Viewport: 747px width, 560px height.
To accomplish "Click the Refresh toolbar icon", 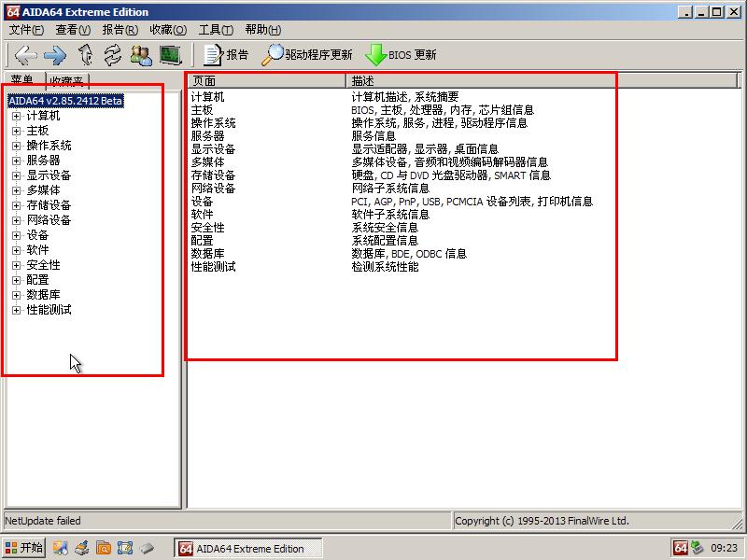I will click(x=113, y=55).
